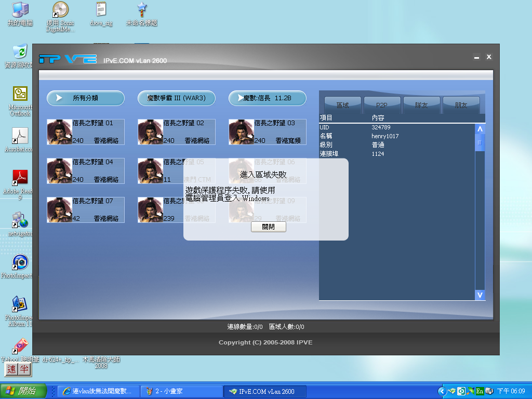Click avatar of room with 239 users
532x399 pixels.
(x=150, y=210)
